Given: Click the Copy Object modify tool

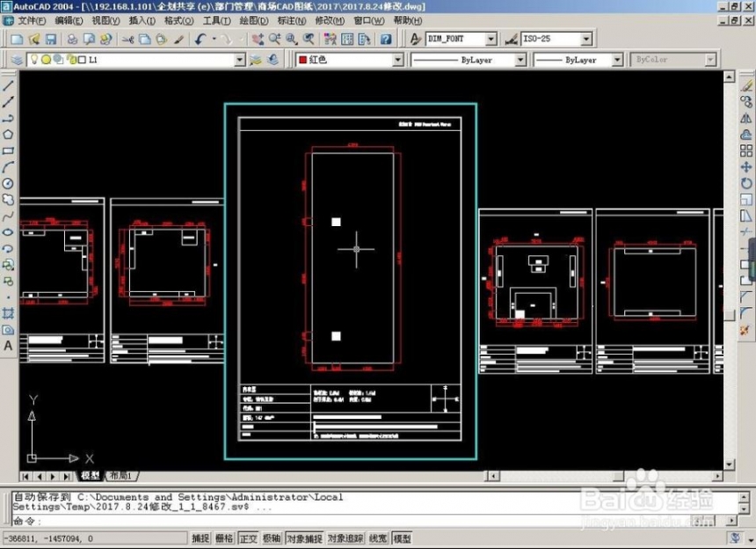Looking at the screenshot, I should pos(746,102).
